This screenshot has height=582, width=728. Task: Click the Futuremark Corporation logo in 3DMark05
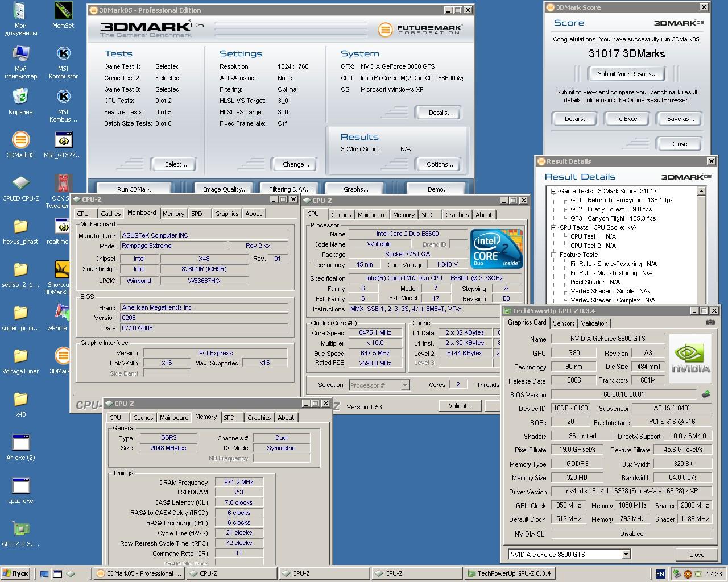click(x=420, y=29)
